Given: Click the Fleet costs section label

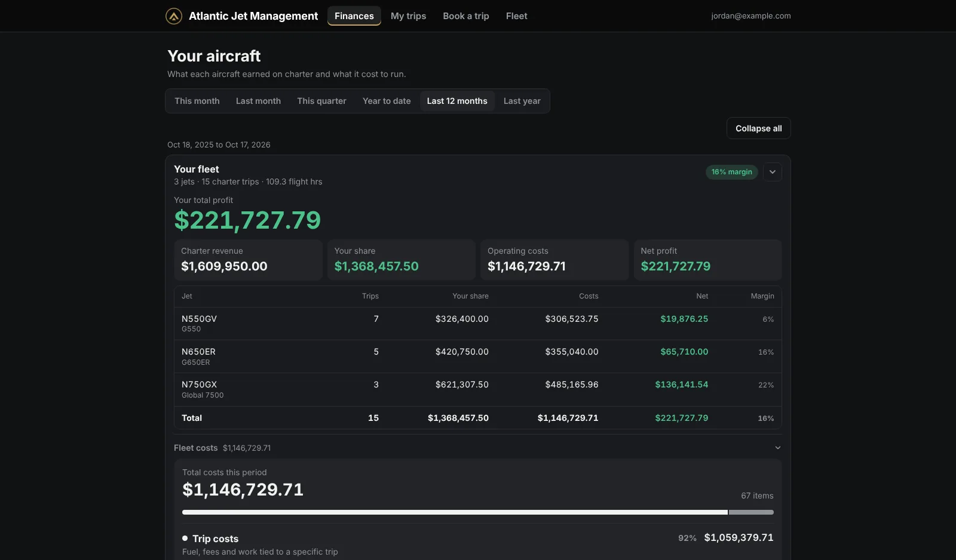Looking at the screenshot, I should (196, 448).
